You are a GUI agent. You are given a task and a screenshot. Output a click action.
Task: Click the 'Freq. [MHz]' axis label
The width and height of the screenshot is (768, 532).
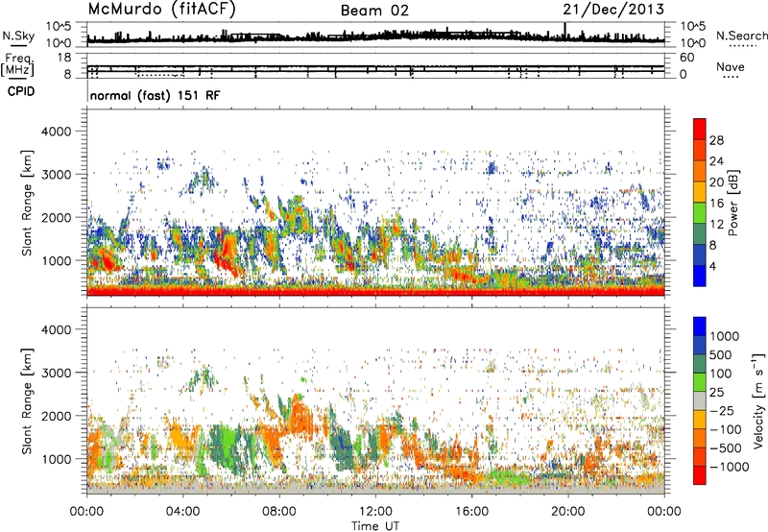[x=18, y=64]
